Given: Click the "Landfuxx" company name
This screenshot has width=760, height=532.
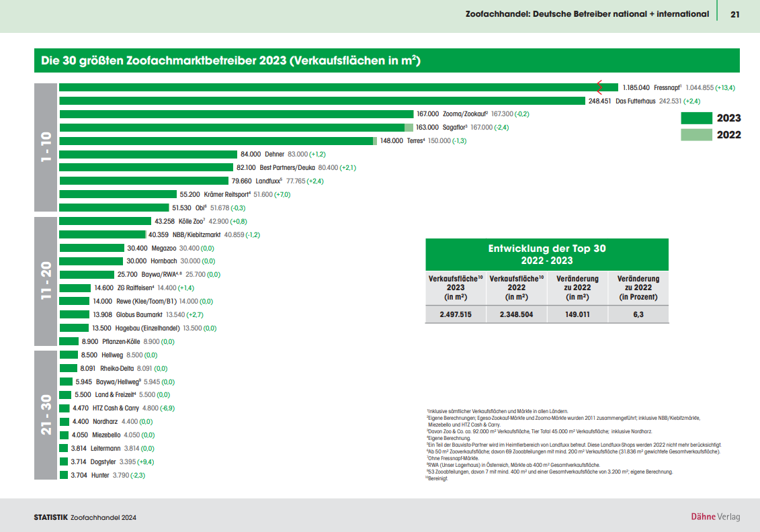Looking at the screenshot, I should coord(268,181).
